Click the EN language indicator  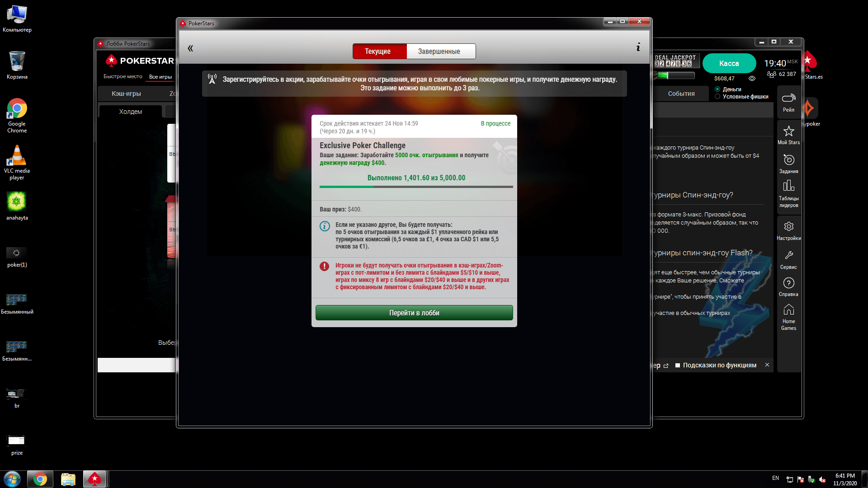click(x=775, y=478)
